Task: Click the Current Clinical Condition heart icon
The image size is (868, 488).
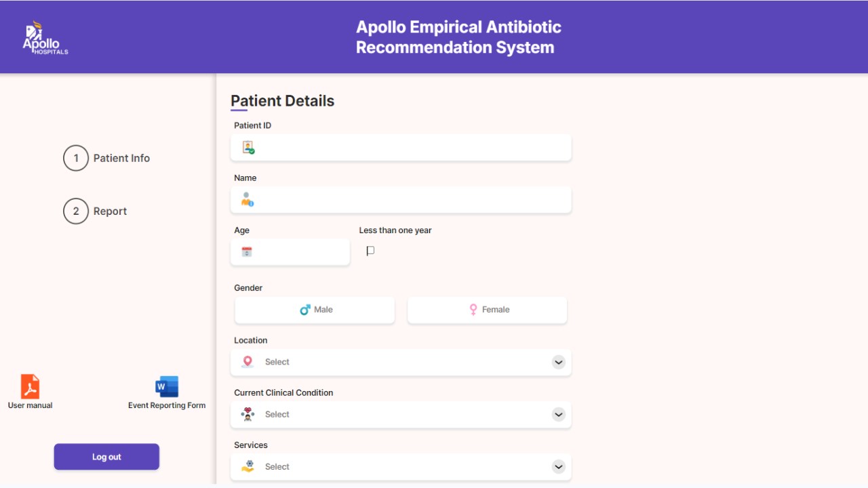Action: tap(248, 414)
